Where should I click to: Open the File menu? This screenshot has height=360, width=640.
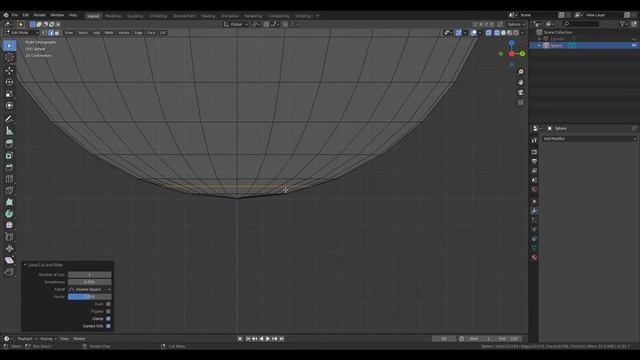pos(15,15)
